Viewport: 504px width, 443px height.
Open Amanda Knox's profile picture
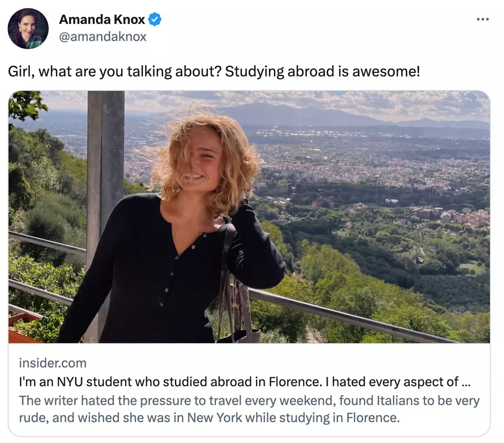[28, 28]
